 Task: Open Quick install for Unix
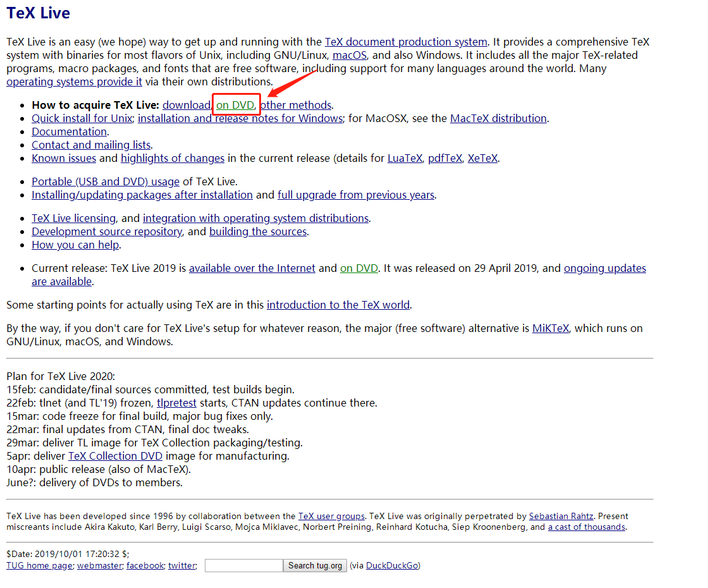[x=82, y=118]
